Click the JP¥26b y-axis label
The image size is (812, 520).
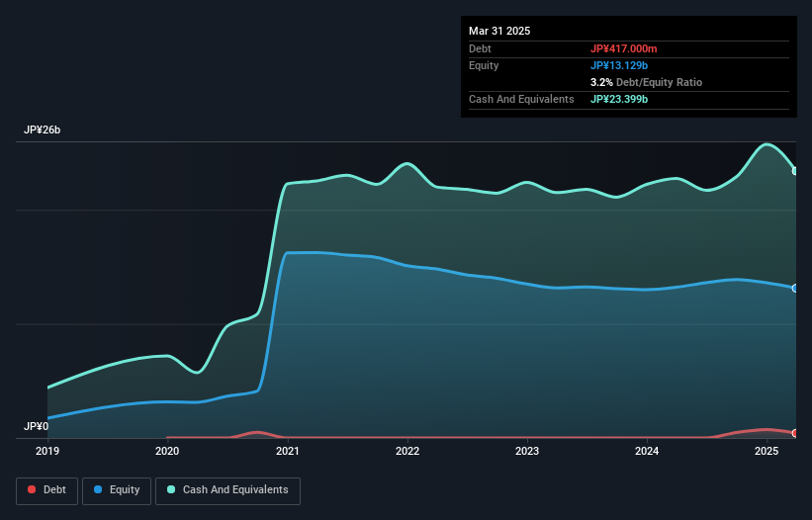42,130
